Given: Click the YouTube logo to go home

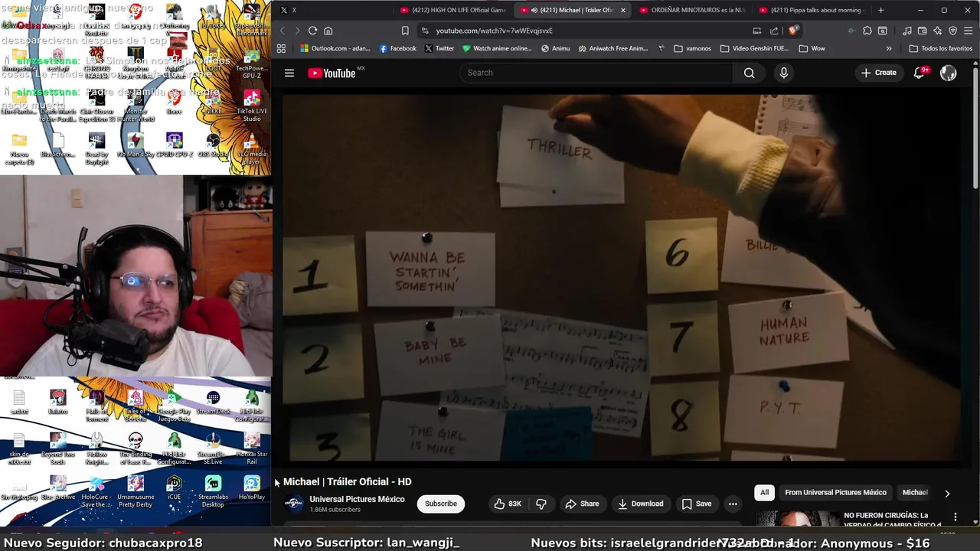Looking at the screenshot, I should (332, 73).
